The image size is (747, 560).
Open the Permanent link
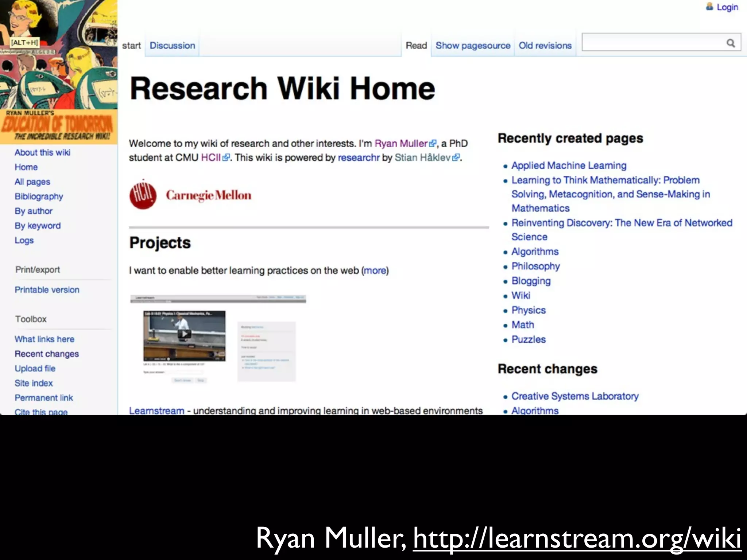click(x=44, y=398)
